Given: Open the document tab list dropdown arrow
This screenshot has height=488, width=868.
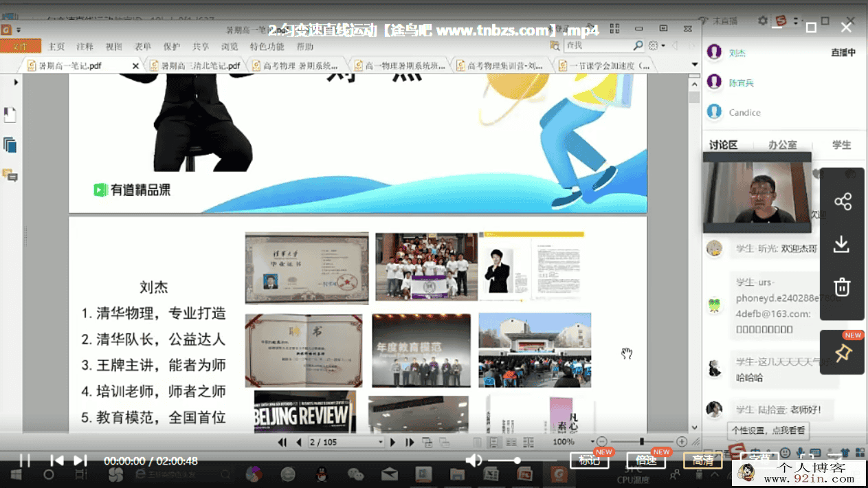Looking at the screenshot, I should (x=694, y=65).
